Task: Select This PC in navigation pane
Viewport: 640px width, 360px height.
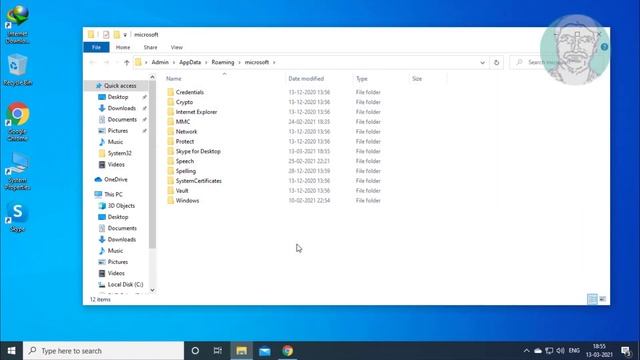Action: coord(113,194)
